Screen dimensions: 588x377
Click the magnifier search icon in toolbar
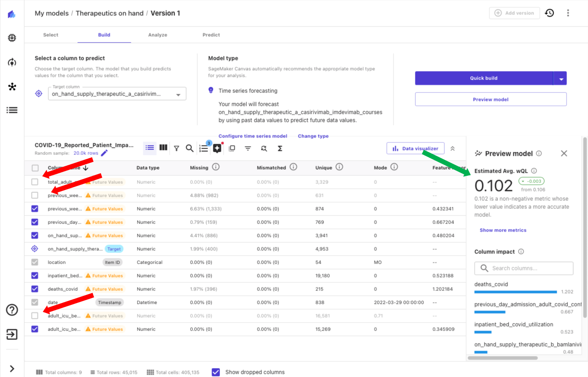point(190,148)
